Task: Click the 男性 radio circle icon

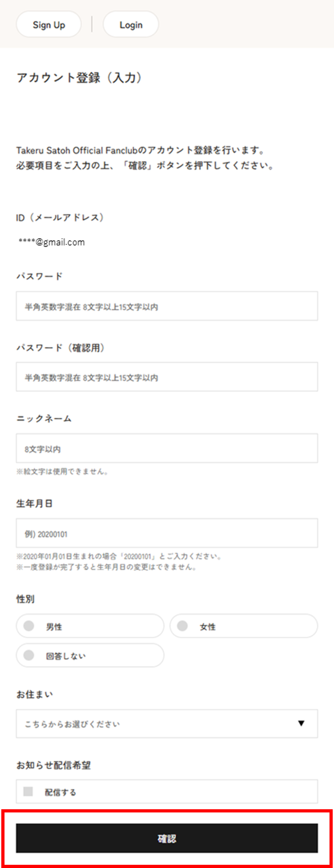Action: click(29, 626)
